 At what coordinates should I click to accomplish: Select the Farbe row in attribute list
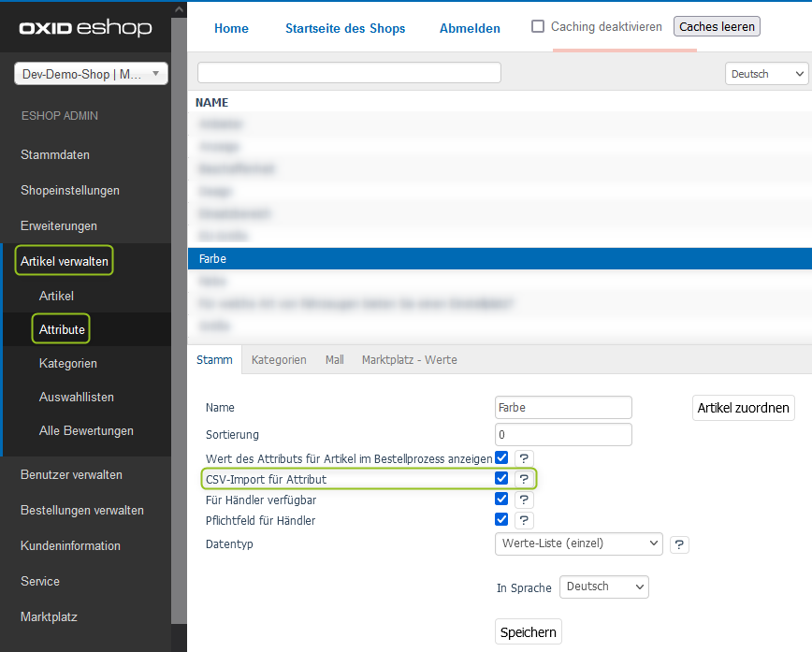pos(500,258)
